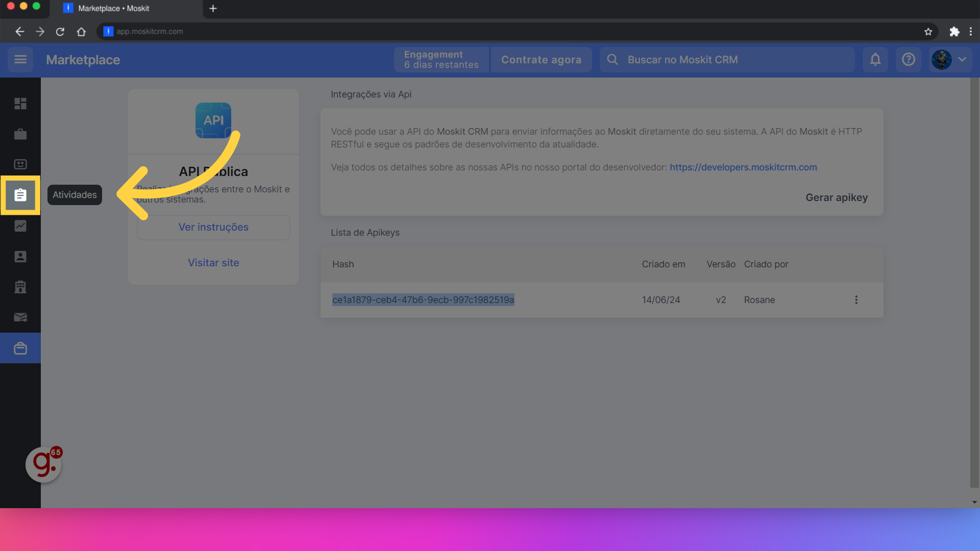The height and width of the screenshot is (551, 980).
Task: Click the Versão column header
Action: 721,264
